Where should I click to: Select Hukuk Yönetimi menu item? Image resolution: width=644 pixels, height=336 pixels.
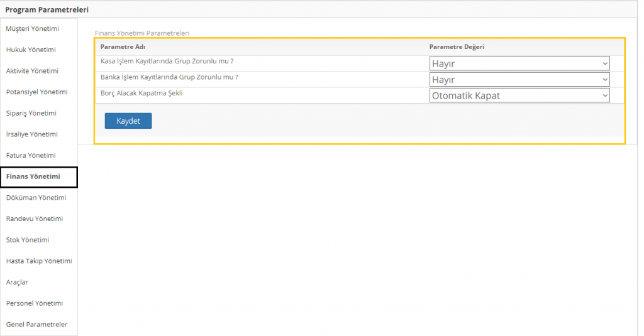[x=31, y=50]
